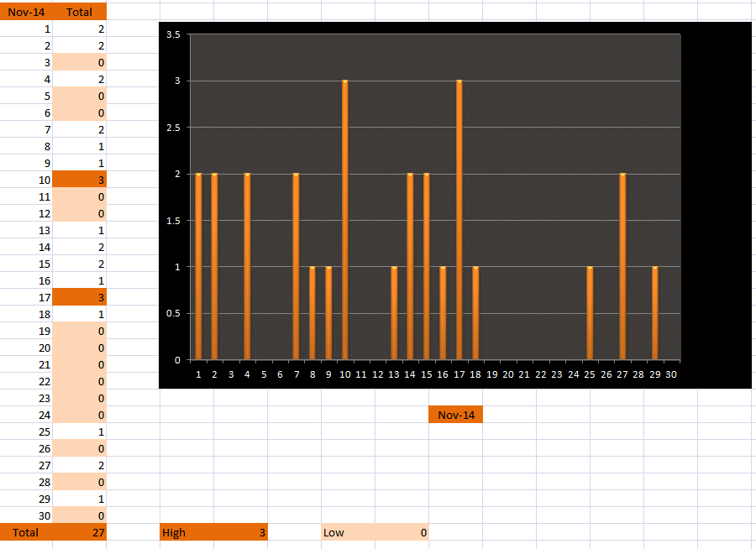Image resolution: width=756 pixels, height=549 pixels.
Task: Select the total value for day 8
Action: click(79, 147)
